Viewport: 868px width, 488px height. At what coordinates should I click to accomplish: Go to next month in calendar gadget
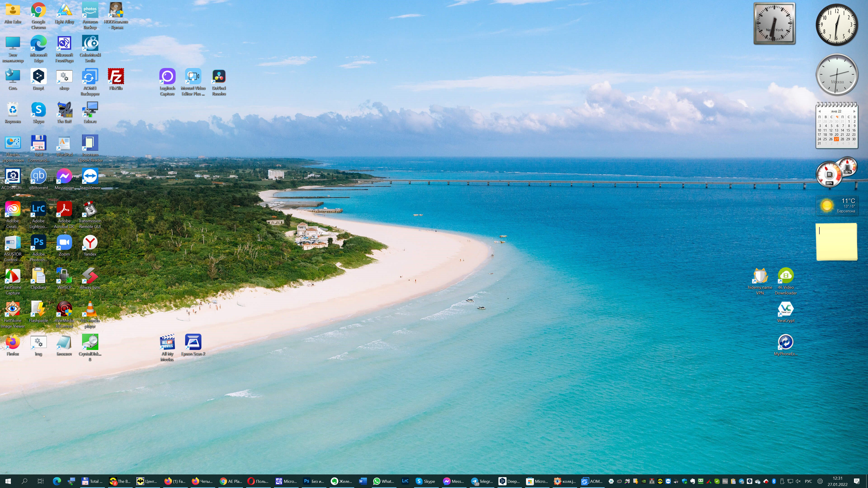[x=854, y=111]
